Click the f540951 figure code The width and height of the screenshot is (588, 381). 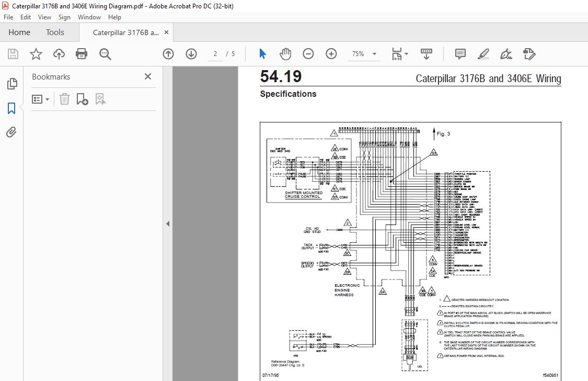click(550, 375)
